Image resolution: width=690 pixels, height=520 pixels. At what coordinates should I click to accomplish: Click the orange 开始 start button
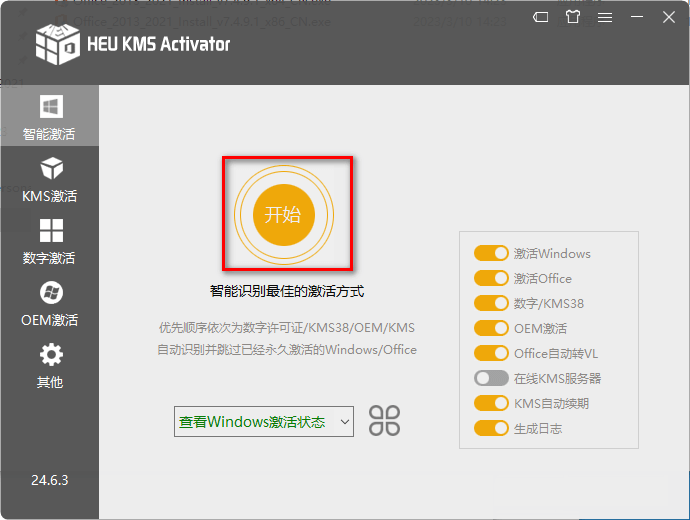click(284, 215)
